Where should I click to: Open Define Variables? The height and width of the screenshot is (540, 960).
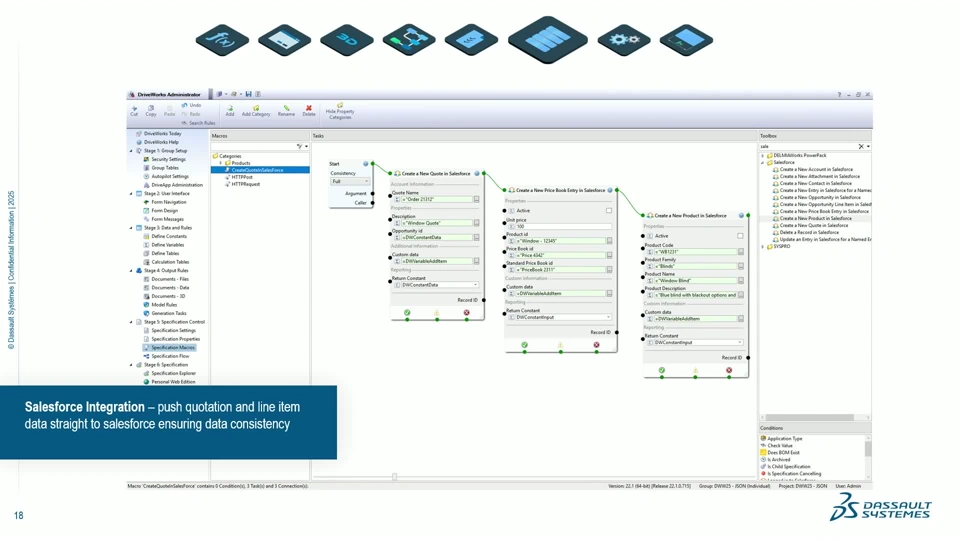168,245
